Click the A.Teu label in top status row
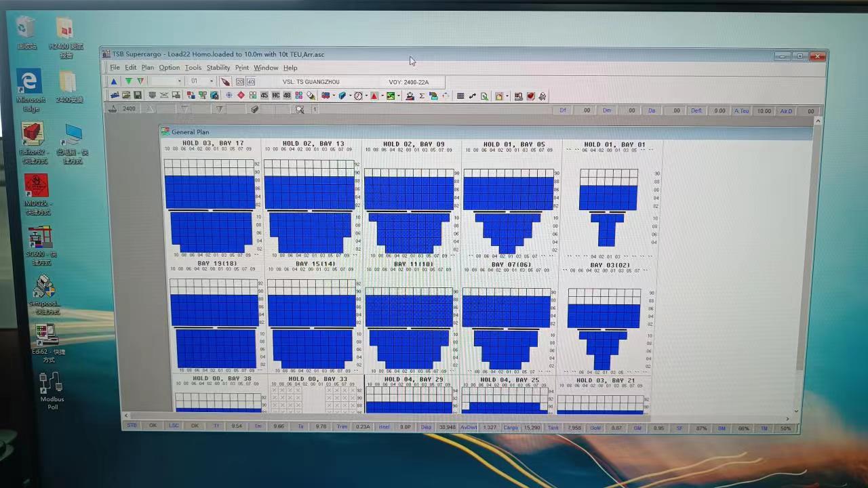The width and height of the screenshot is (868, 488). click(x=742, y=110)
